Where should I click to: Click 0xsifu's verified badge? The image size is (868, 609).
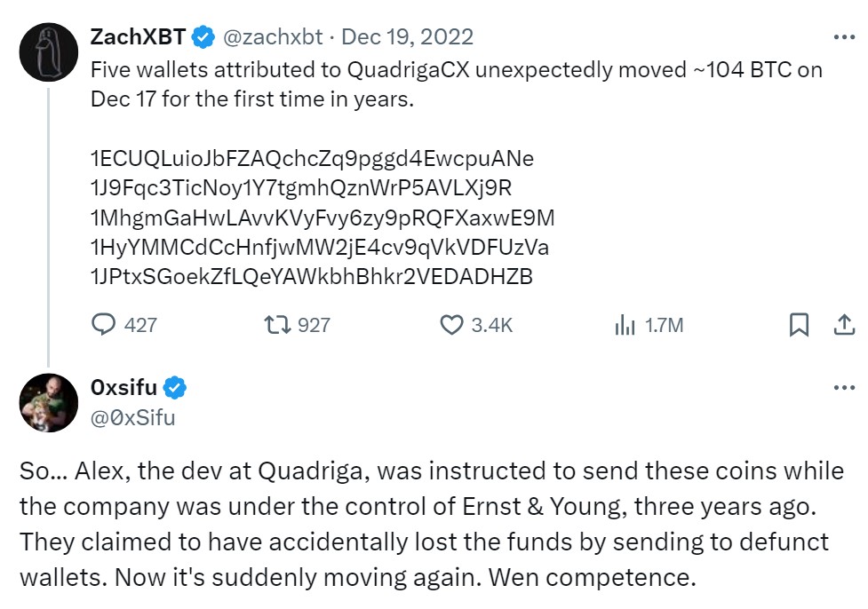[x=177, y=388]
